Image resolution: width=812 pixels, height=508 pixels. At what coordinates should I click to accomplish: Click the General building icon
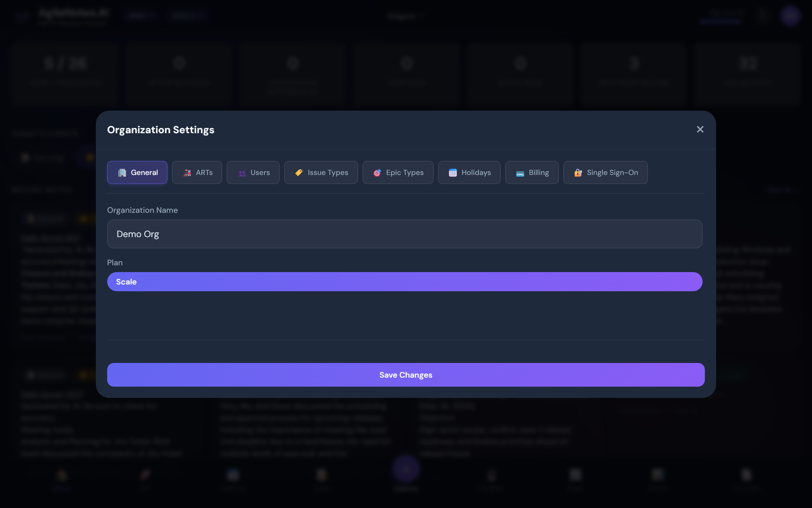pos(122,173)
